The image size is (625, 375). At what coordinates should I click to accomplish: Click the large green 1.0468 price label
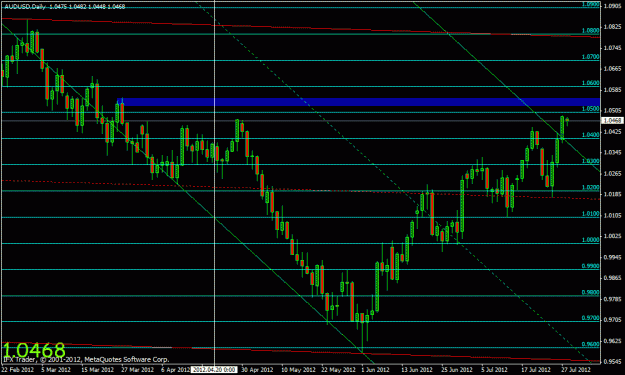pyautogui.click(x=33, y=350)
